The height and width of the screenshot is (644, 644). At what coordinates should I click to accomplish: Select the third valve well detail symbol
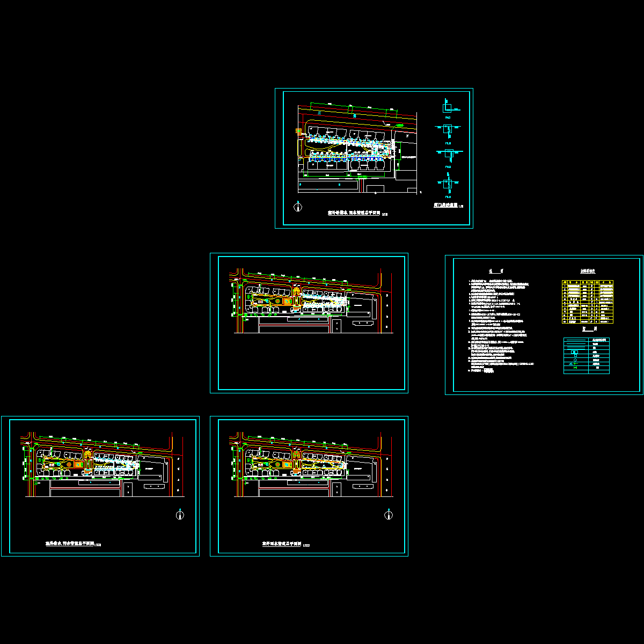[x=448, y=154]
